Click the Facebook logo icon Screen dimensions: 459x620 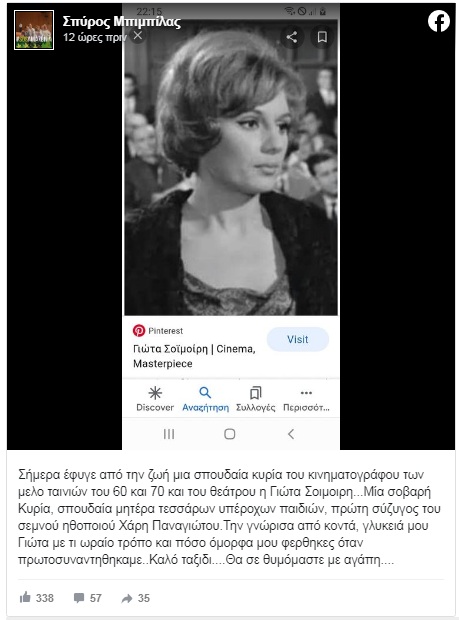(439, 21)
